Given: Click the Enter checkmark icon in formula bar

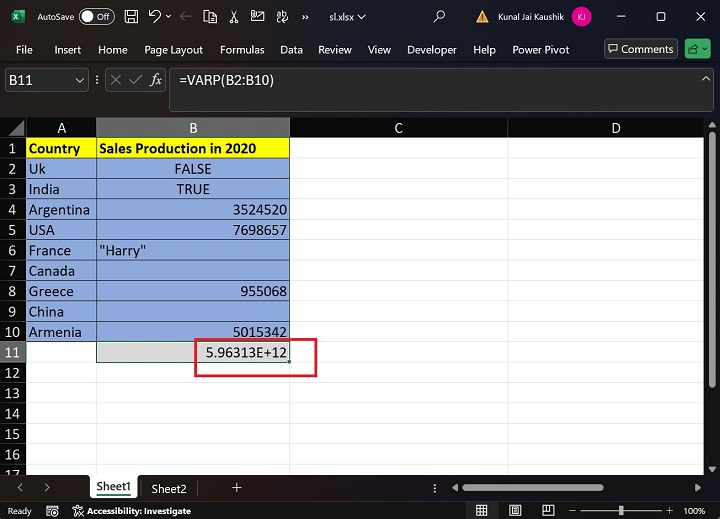Looking at the screenshot, I should coord(135,80).
